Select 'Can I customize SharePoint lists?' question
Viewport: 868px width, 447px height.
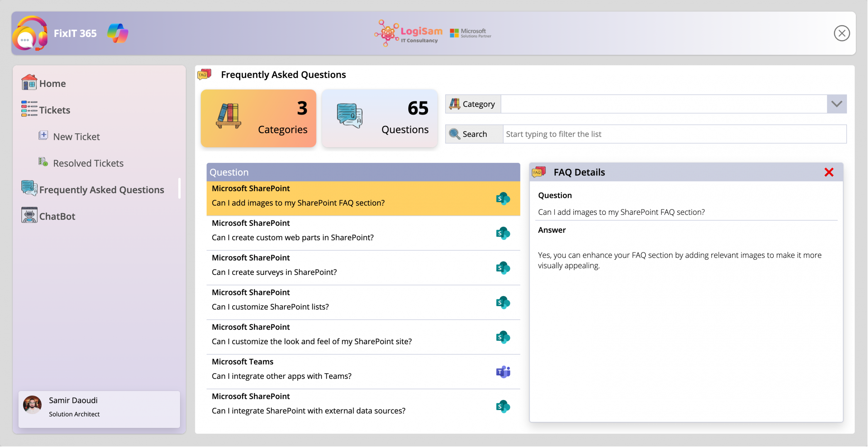[363, 302]
